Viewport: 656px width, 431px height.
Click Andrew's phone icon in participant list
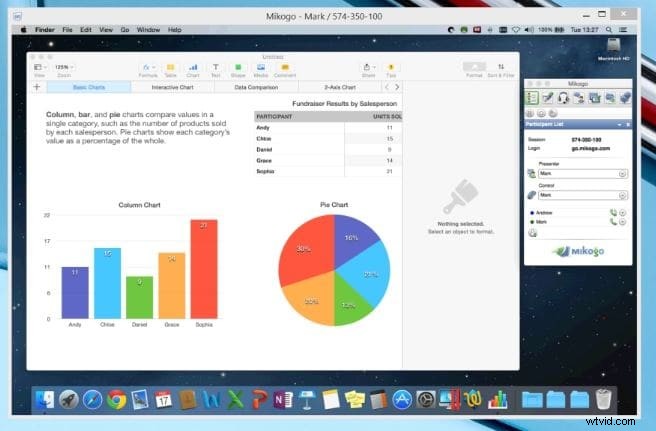(x=613, y=213)
